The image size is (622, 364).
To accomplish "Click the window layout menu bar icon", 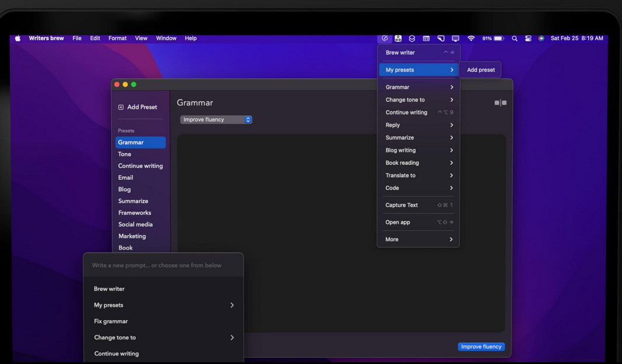I will tap(426, 38).
